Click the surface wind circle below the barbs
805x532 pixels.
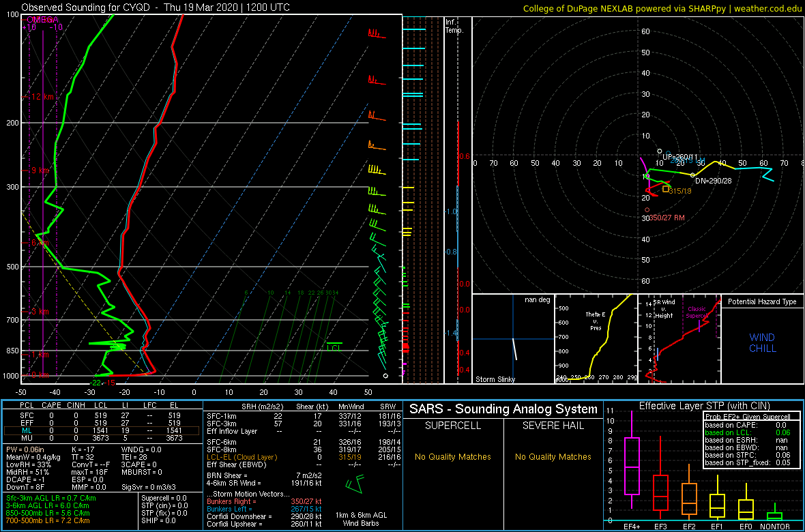[385, 376]
